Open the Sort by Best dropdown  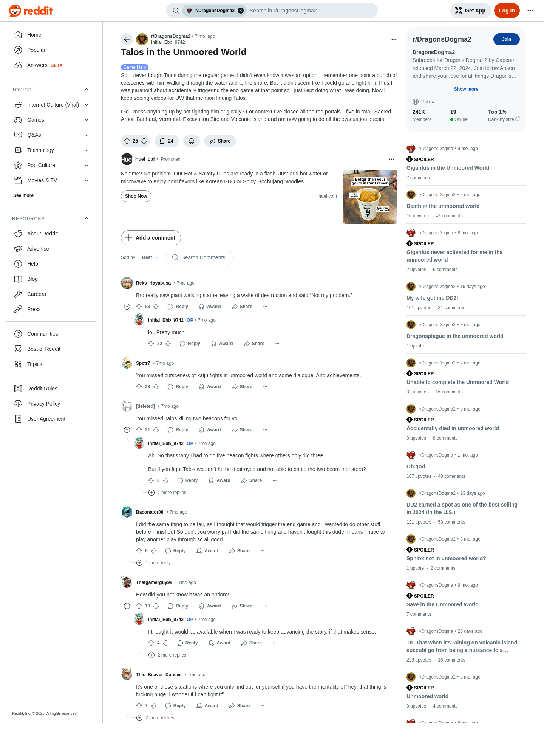(x=150, y=257)
